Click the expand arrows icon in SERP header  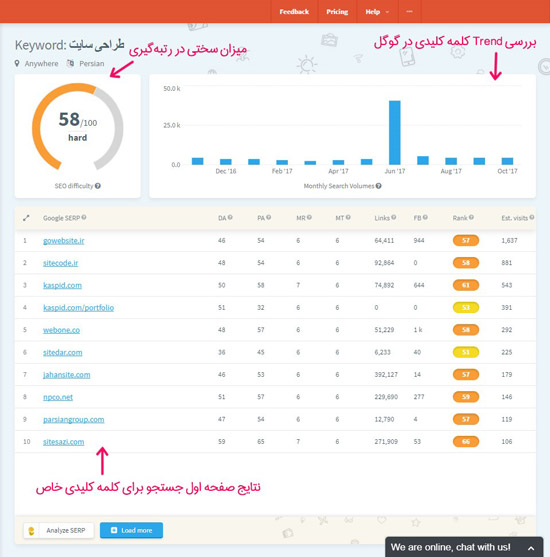coord(26,218)
